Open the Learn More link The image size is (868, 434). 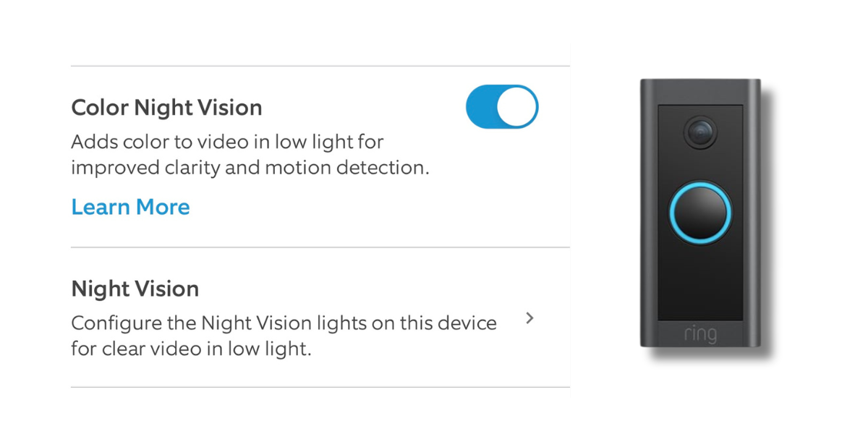pyautogui.click(x=130, y=207)
